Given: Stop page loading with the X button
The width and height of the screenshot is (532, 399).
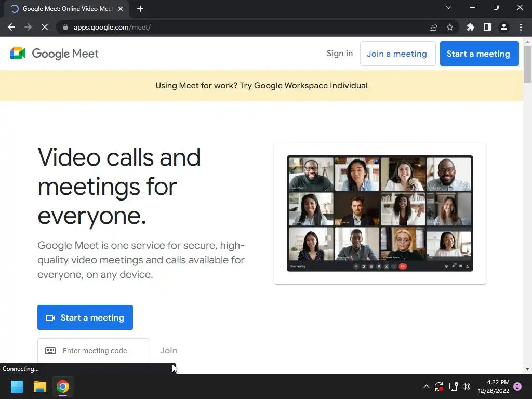Looking at the screenshot, I should tap(45, 27).
